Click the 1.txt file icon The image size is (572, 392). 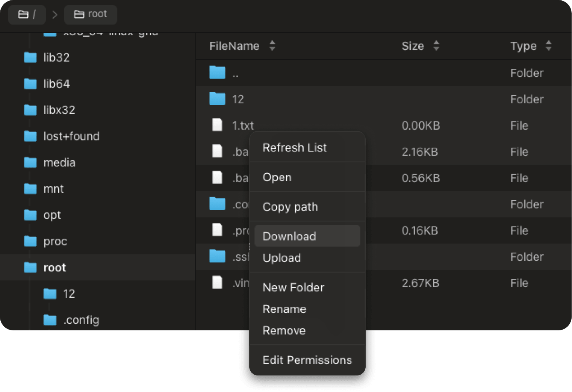pyautogui.click(x=217, y=125)
